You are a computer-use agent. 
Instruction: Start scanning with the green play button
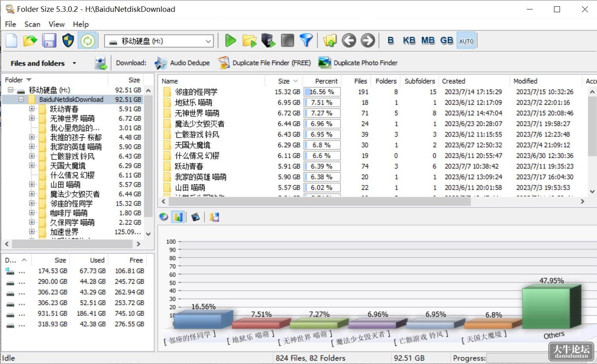[x=230, y=40]
